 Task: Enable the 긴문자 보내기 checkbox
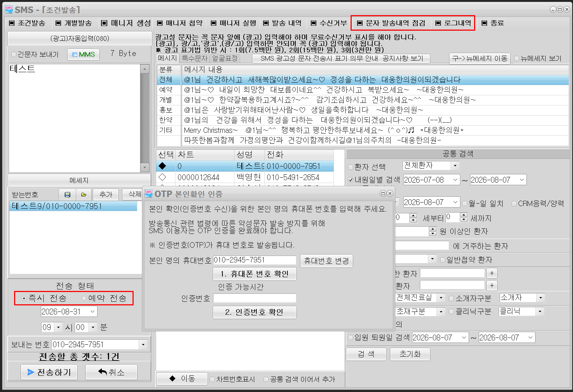point(14,55)
